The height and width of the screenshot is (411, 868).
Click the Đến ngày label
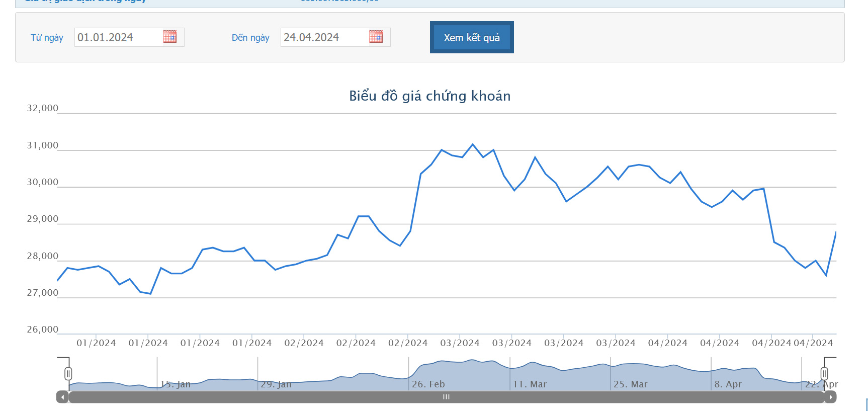[x=250, y=38]
